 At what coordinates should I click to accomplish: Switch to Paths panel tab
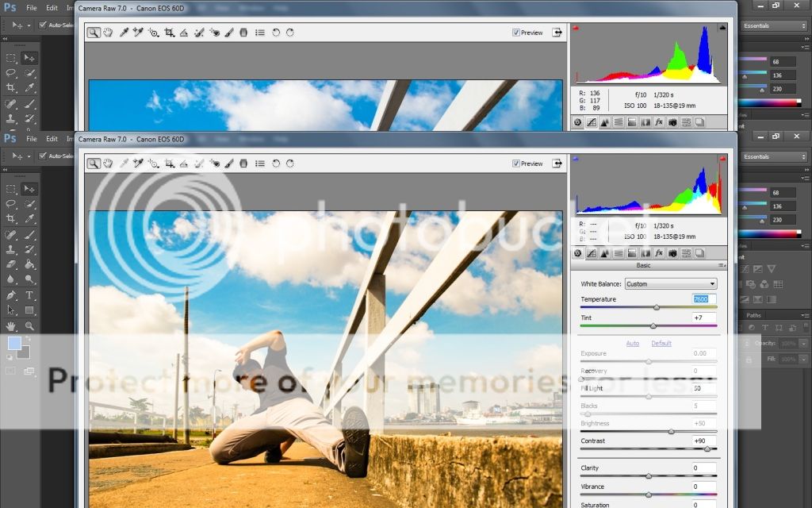(753, 315)
